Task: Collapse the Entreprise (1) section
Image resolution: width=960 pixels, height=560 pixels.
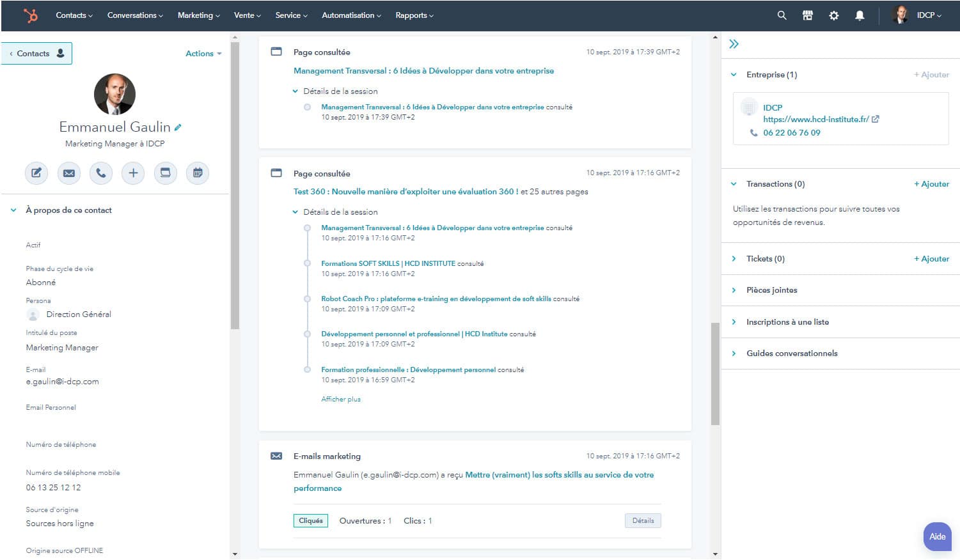Action: tap(734, 75)
